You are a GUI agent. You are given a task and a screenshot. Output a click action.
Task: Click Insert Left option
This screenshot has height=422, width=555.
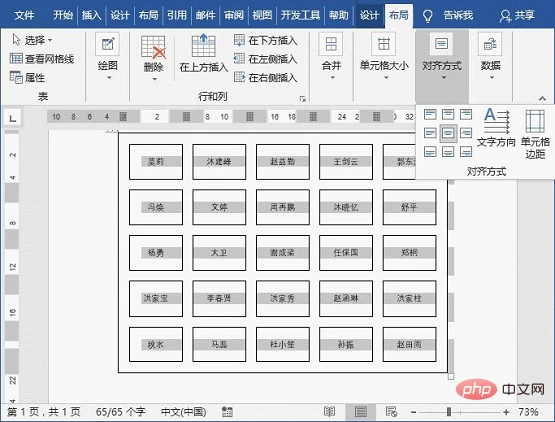(265, 59)
